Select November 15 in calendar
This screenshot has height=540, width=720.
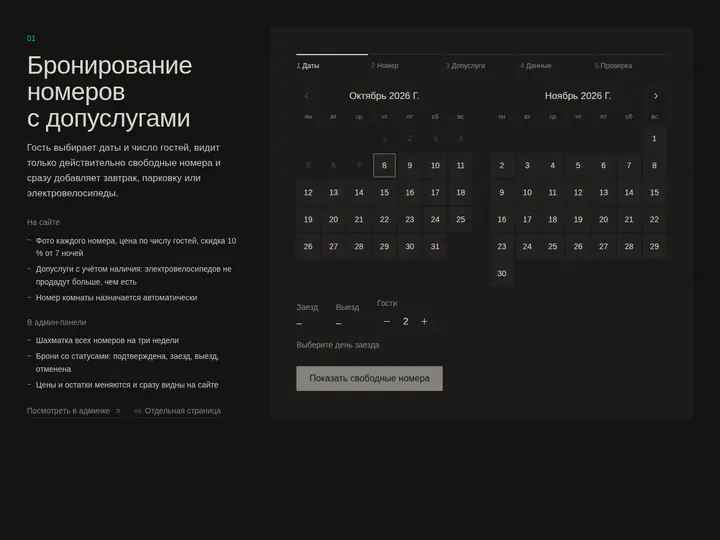tap(654, 192)
